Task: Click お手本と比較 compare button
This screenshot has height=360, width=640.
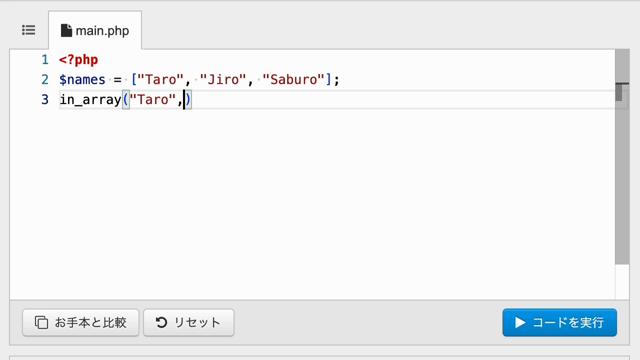Action: (81, 322)
